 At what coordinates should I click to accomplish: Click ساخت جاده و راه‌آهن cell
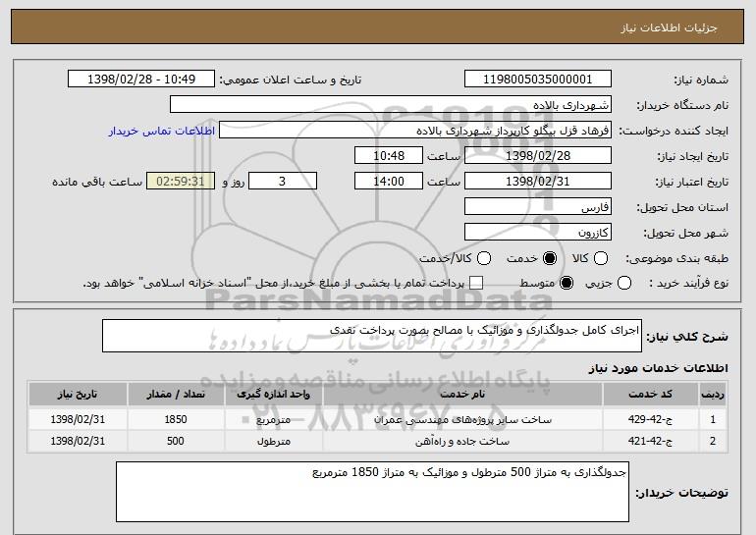click(x=462, y=441)
